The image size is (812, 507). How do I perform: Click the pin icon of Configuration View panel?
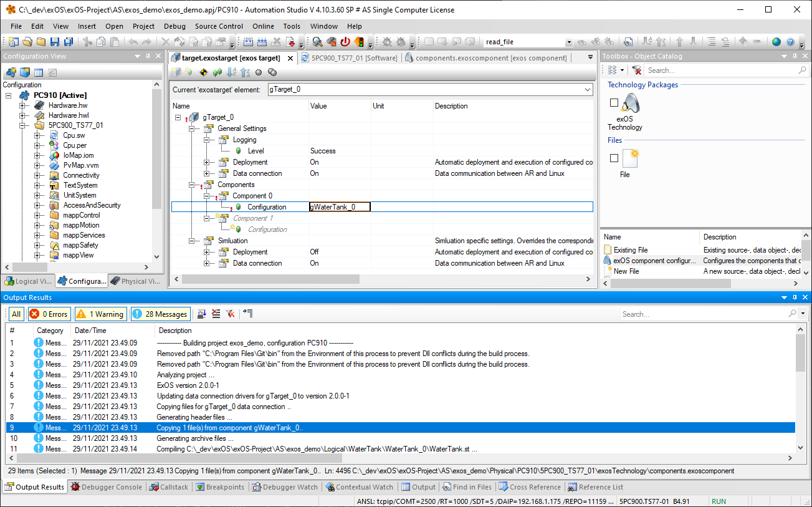148,56
